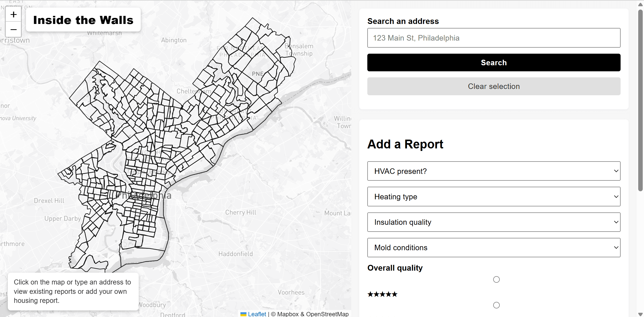
Task: Click the Inside the Walls title
Action: pos(83,20)
